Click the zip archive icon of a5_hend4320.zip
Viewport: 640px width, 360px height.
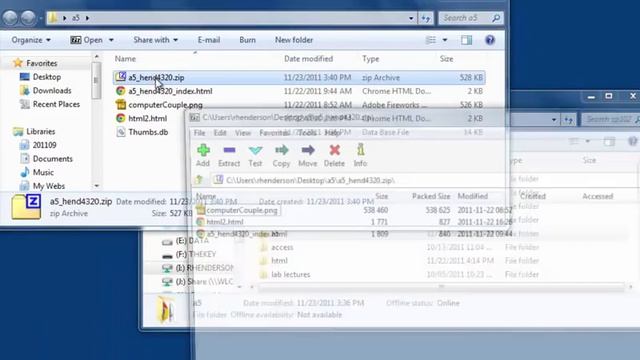120,77
